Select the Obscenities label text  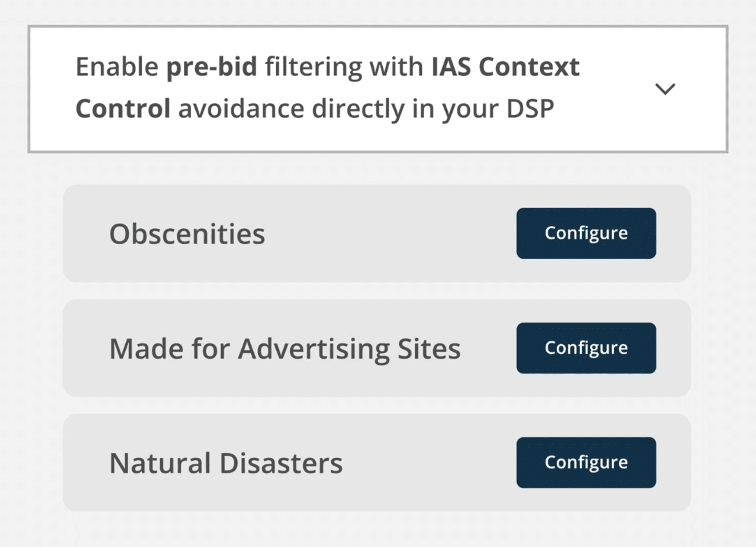(187, 234)
